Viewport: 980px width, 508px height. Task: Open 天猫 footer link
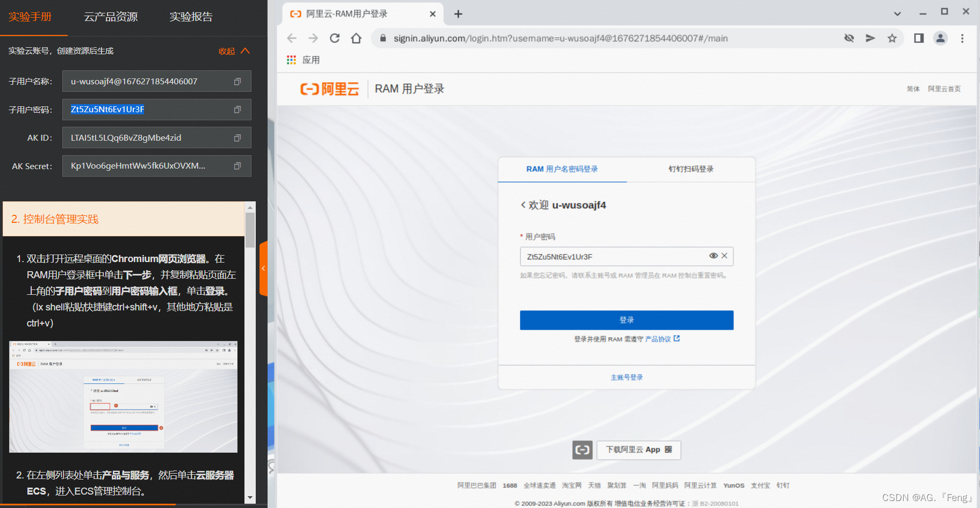pyautogui.click(x=594, y=485)
